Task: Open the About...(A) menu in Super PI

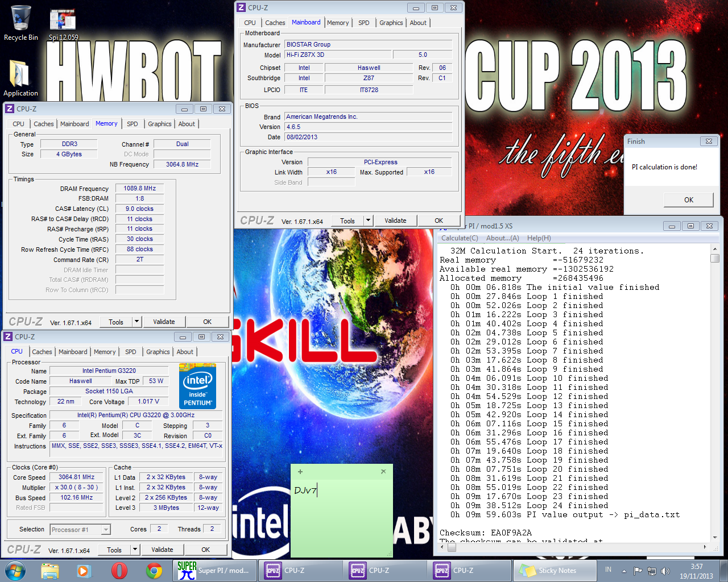Action: pyautogui.click(x=502, y=238)
